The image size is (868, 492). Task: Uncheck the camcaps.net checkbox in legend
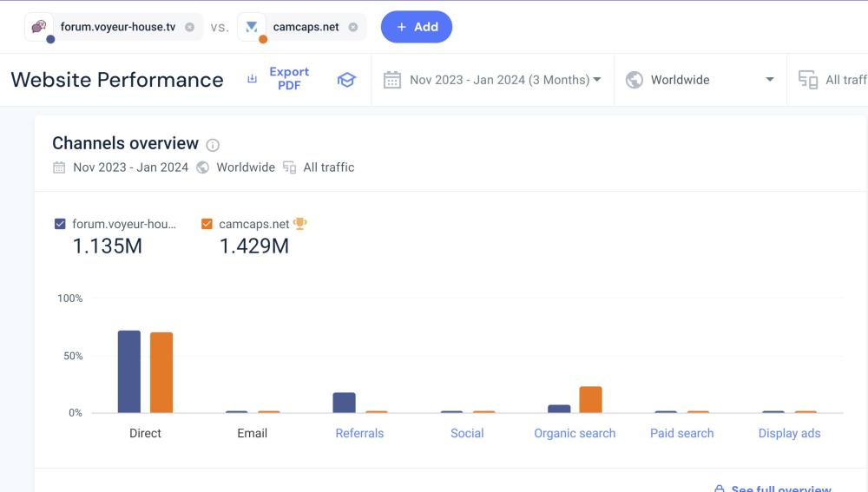pos(207,224)
